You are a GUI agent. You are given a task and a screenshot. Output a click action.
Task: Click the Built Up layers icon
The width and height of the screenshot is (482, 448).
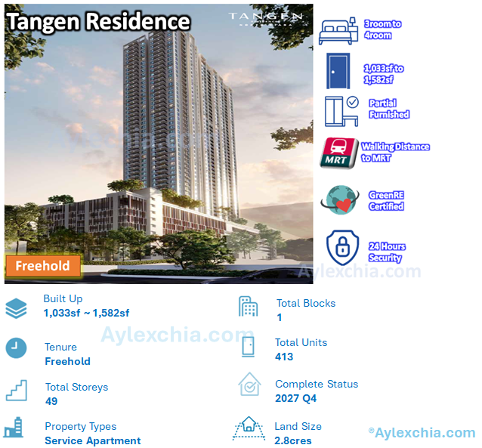[16, 308]
